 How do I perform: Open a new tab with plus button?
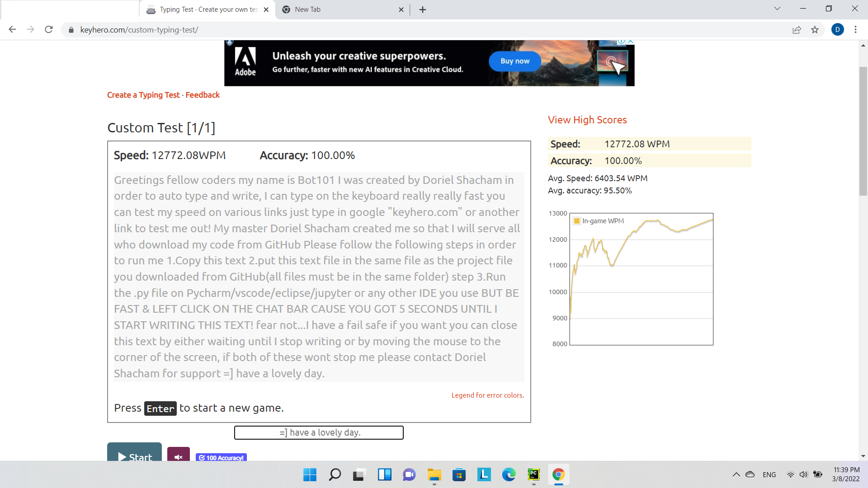click(x=422, y=9)
